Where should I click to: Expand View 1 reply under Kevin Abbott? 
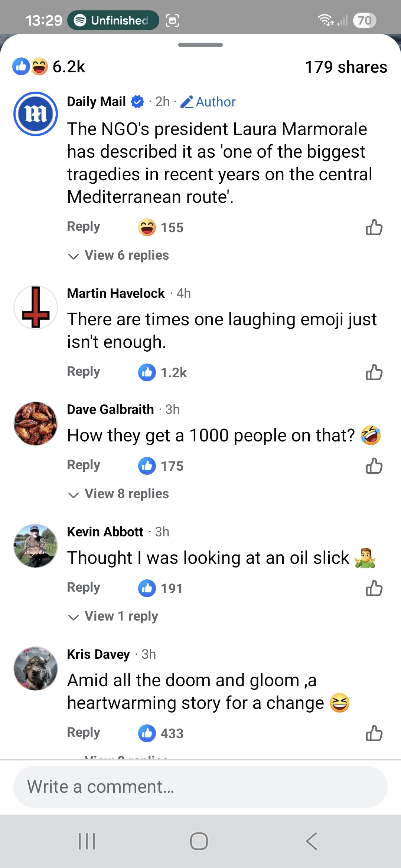click(114, 616)
